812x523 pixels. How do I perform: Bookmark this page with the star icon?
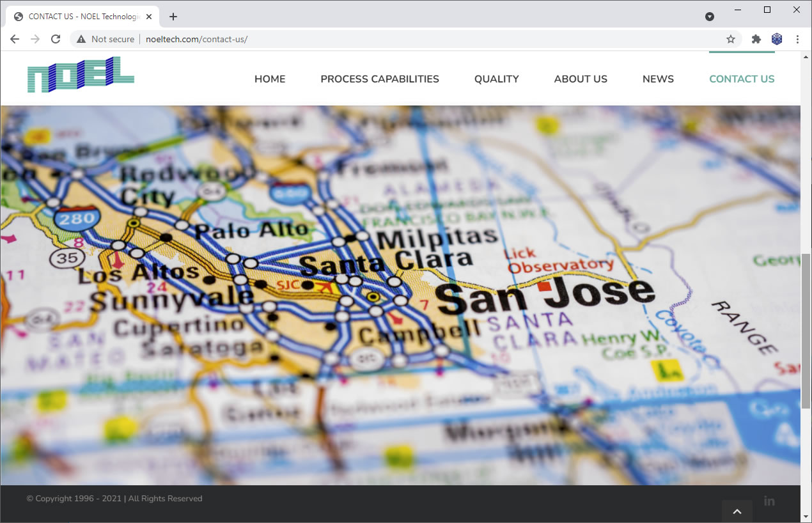[731, 39]
